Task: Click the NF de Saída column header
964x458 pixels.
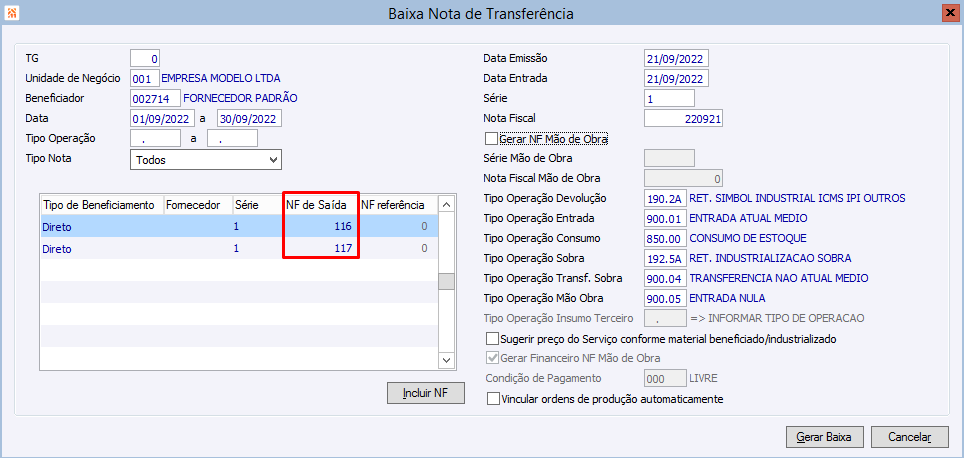Action: [321, 204]
